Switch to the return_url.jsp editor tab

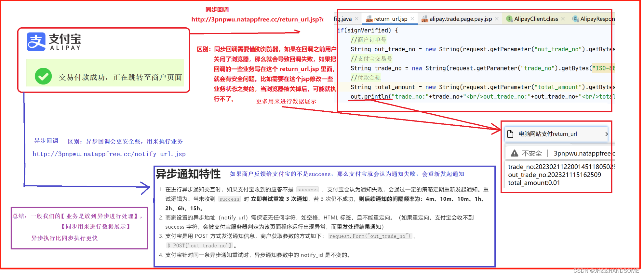[390, 19]
